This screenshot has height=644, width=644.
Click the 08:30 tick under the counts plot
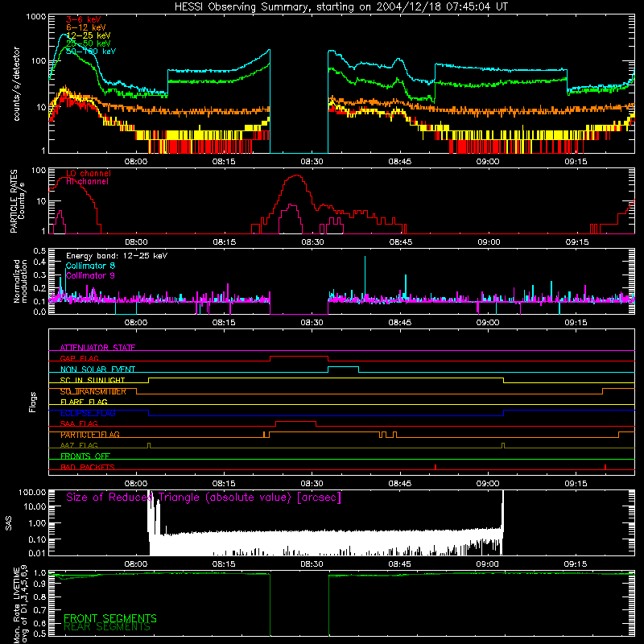click(312, 162)
